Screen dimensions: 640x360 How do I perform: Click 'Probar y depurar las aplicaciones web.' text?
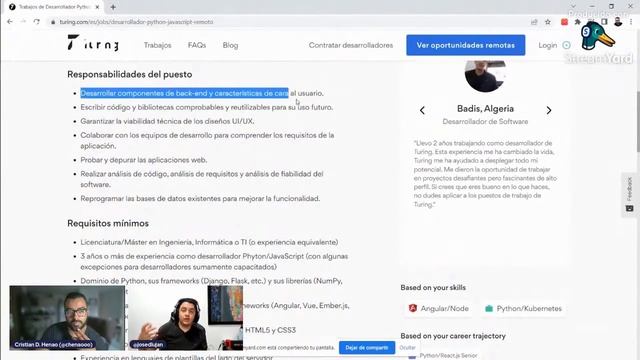pos(144,160)
